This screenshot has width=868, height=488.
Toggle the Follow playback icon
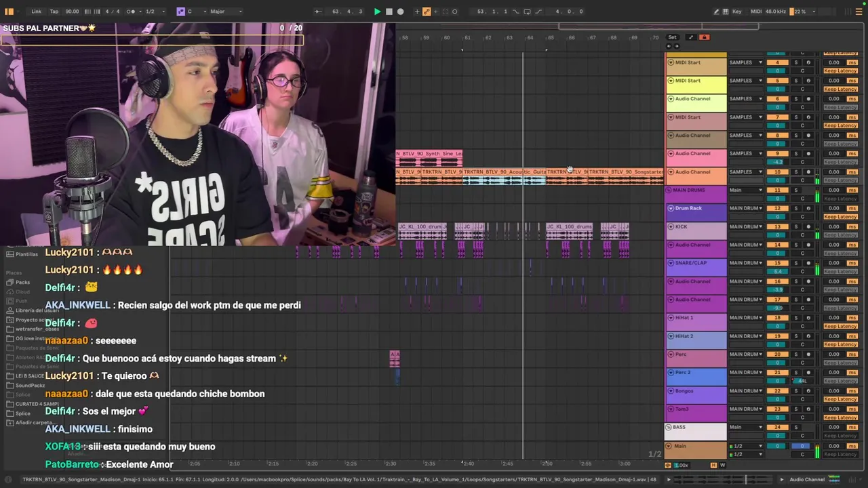click(317, 12)
